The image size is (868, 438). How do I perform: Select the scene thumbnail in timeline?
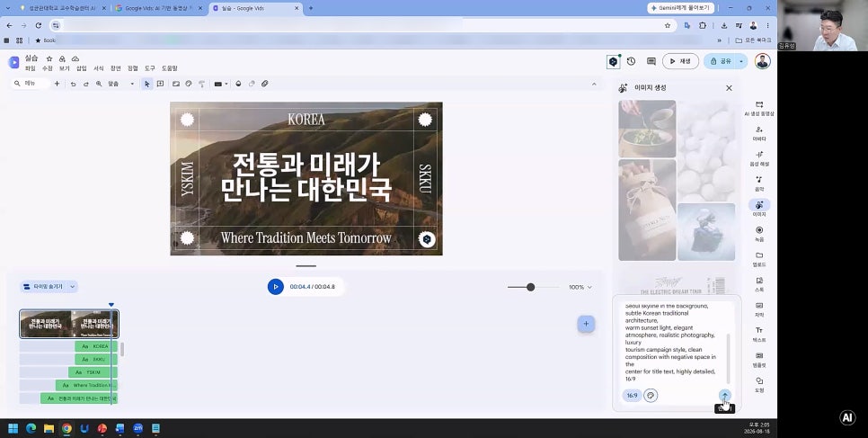69,324
